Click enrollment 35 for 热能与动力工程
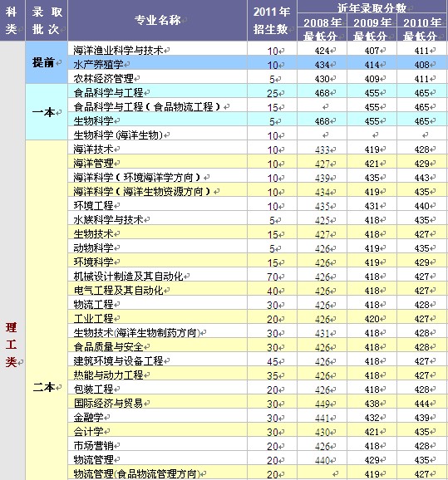This screenshot has width=448, height=480. pos(273,375)
